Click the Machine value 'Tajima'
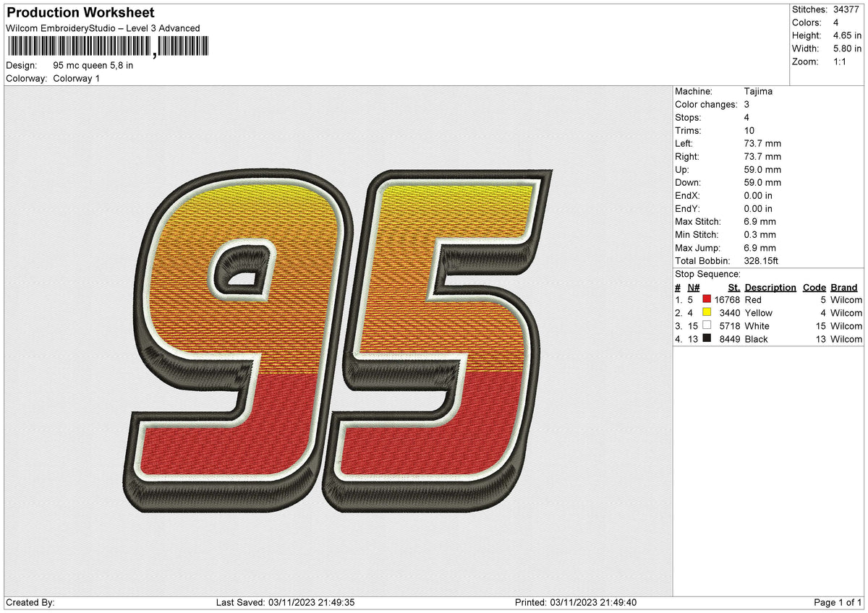Viewport: 868px width, 613px height. tap(758, 91)
